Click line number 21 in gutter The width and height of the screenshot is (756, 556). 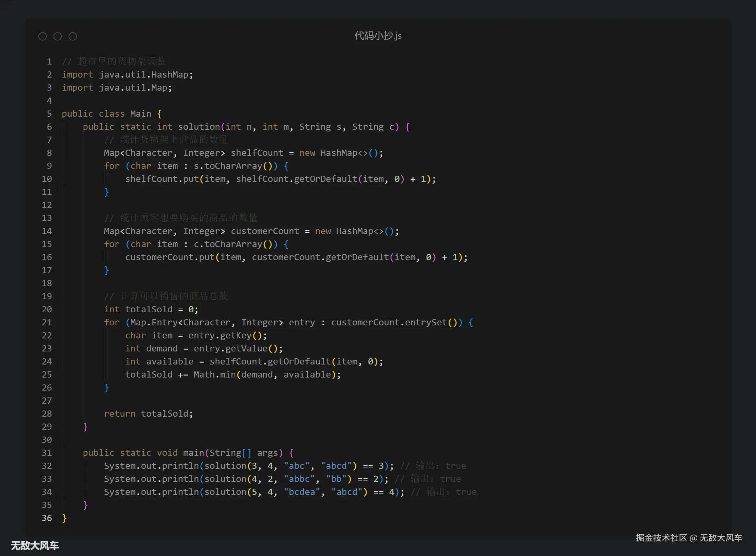(x=47, y=323)
